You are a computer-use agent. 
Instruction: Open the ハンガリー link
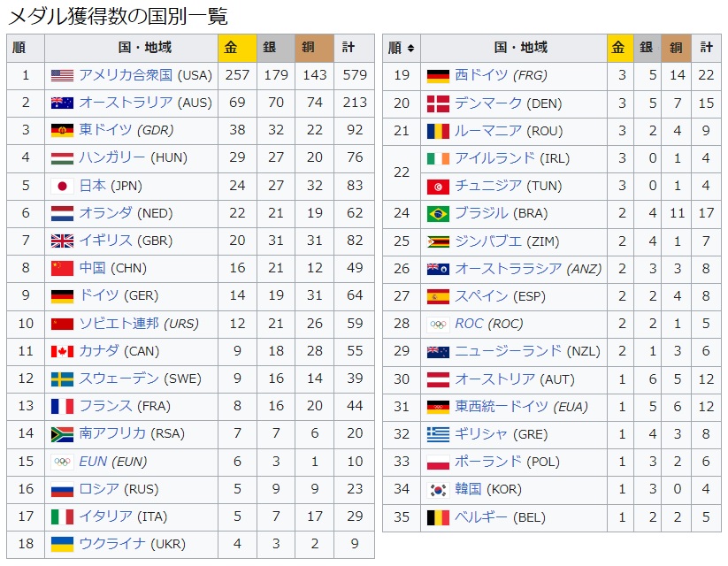[111, 157]
